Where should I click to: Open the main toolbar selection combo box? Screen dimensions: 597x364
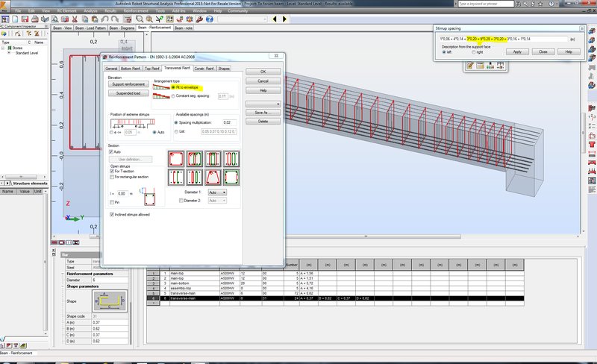pos(242,19)
